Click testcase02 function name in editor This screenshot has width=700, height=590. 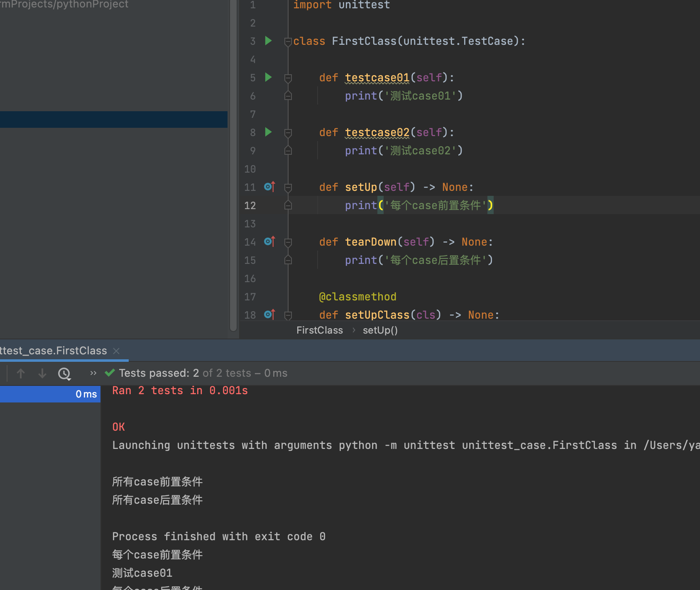point(377,132)
